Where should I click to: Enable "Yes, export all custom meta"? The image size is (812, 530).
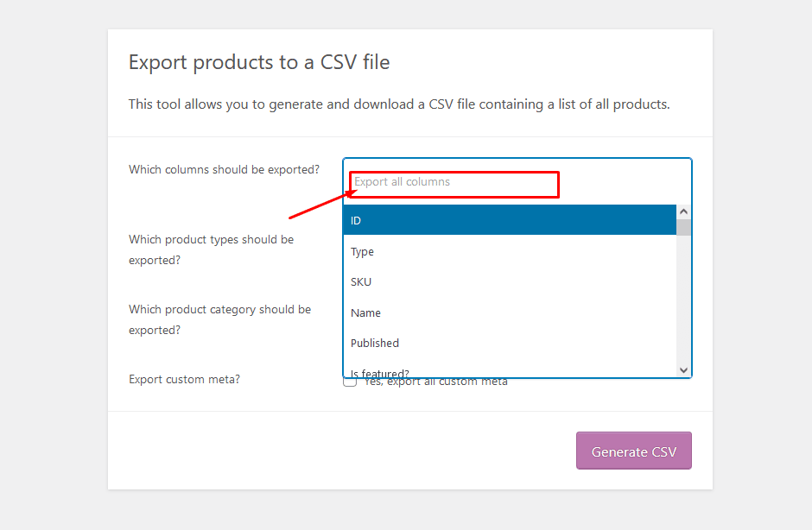(x=350, y=380)
